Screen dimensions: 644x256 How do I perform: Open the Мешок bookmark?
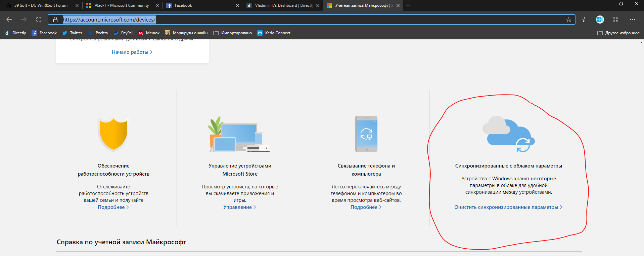point(149,33)
